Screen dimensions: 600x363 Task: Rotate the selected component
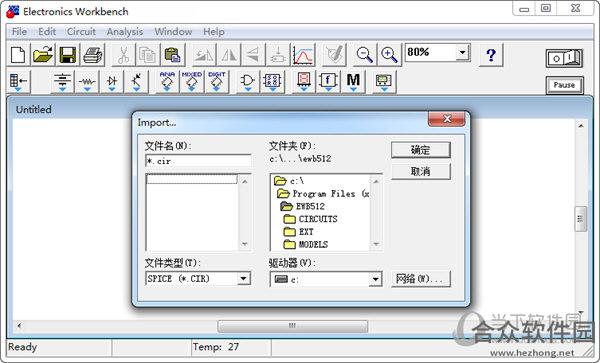(204, 55)
